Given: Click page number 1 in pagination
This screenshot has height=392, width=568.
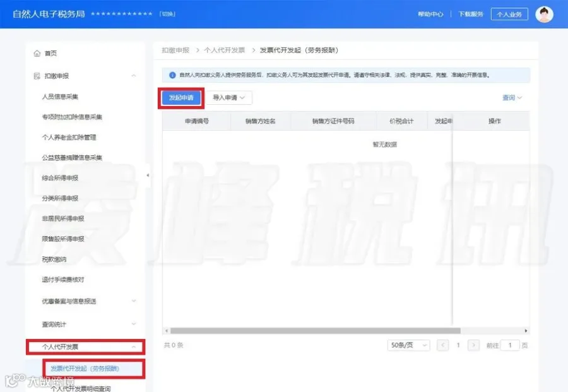Looking at the screenshot, I should 458,345.
